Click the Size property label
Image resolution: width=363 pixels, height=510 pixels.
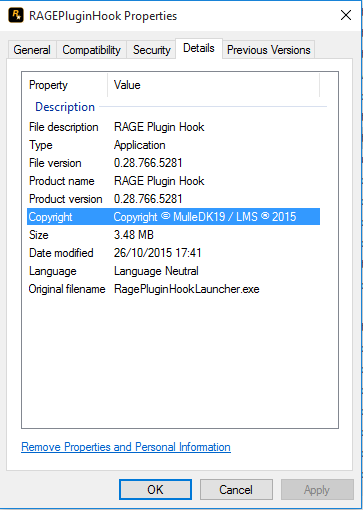coord(39,235)
